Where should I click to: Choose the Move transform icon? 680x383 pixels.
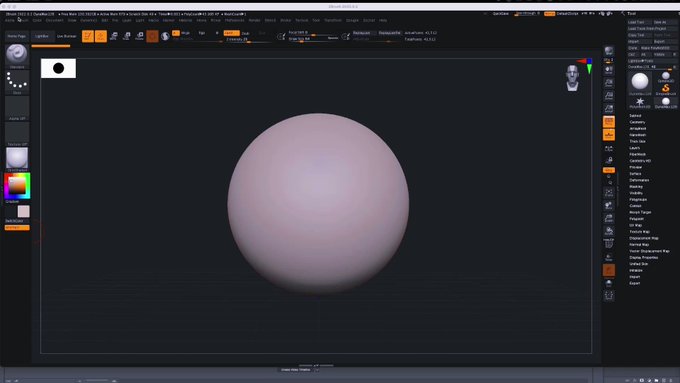(x=114, y=36)
